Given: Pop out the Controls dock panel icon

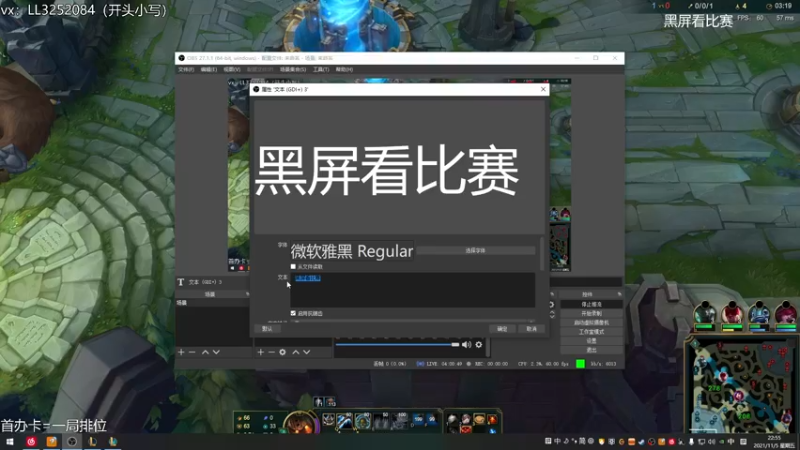Looking at the screenshot, I should [x=619, y=294].
